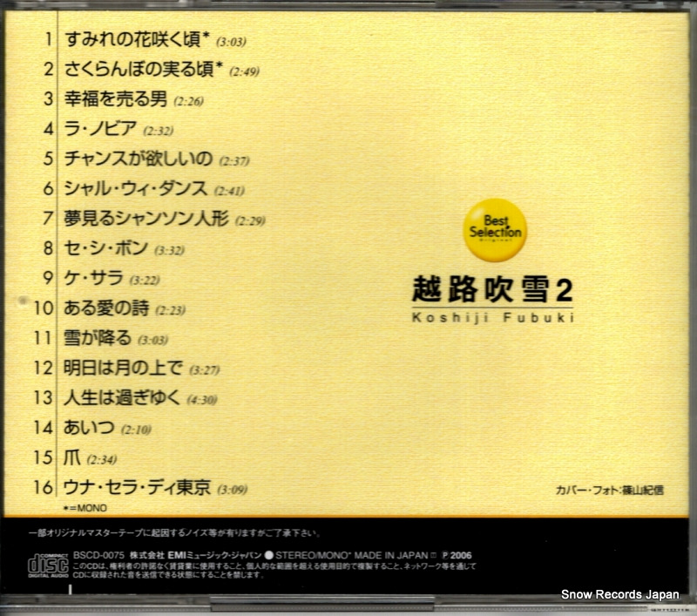Click the *=MONO footnote
The width and height of the screenshot is (697, 616).
click(x=85, y=508)
